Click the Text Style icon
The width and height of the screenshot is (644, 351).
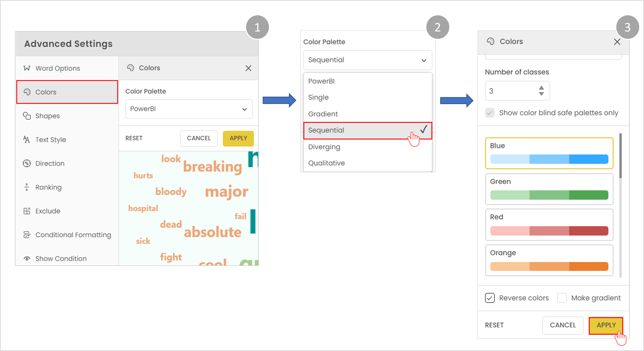26,140
